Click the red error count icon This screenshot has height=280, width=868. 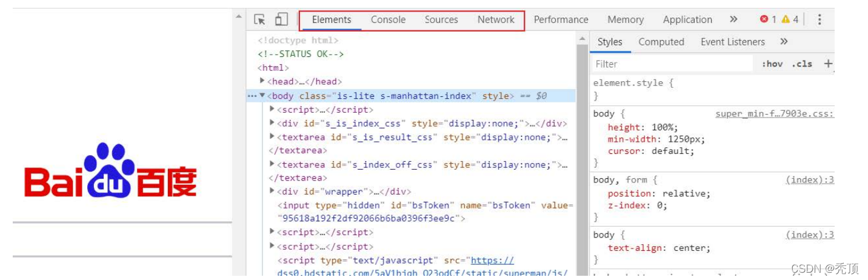pos(764,19)
